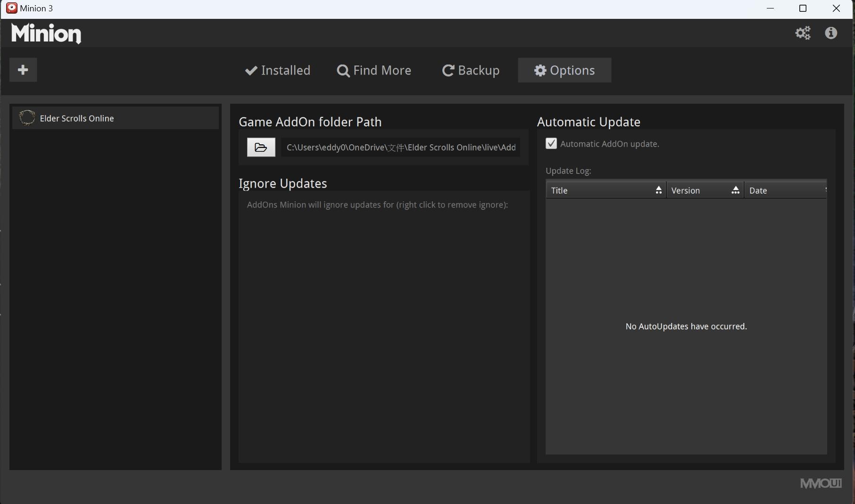The image size is (855, 504).
Task: Sort Update Log by Title column
Action: coord(606,190)
